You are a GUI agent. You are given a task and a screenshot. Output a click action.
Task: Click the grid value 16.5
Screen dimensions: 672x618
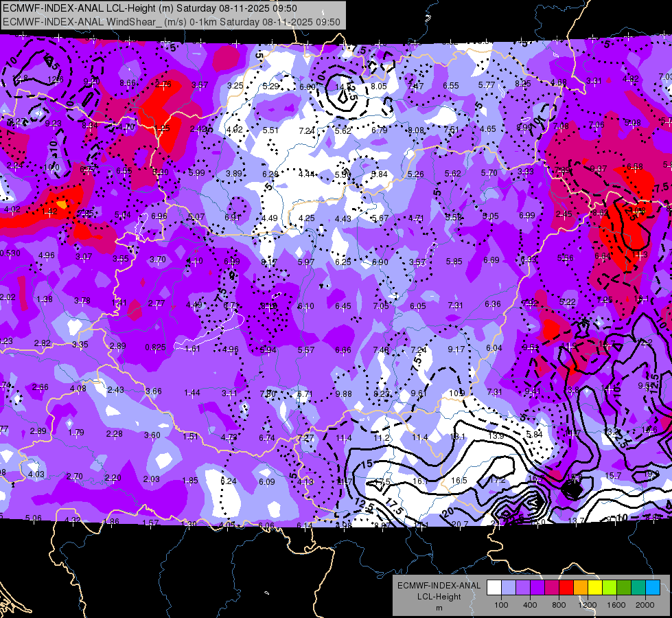pyautogui.click(x=459, y=481)
